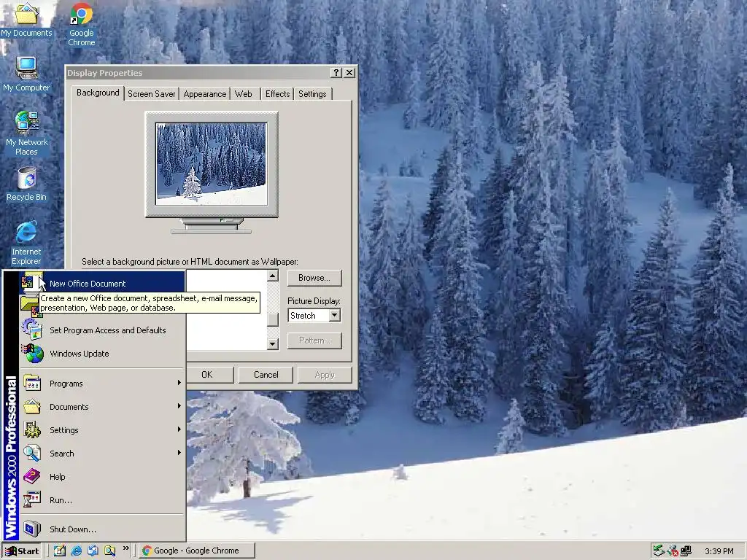Image resolution: width=747 pixels, height=560 pixels.
Task: Select the Google Chrome desktop shortcut
Action: 82,24
